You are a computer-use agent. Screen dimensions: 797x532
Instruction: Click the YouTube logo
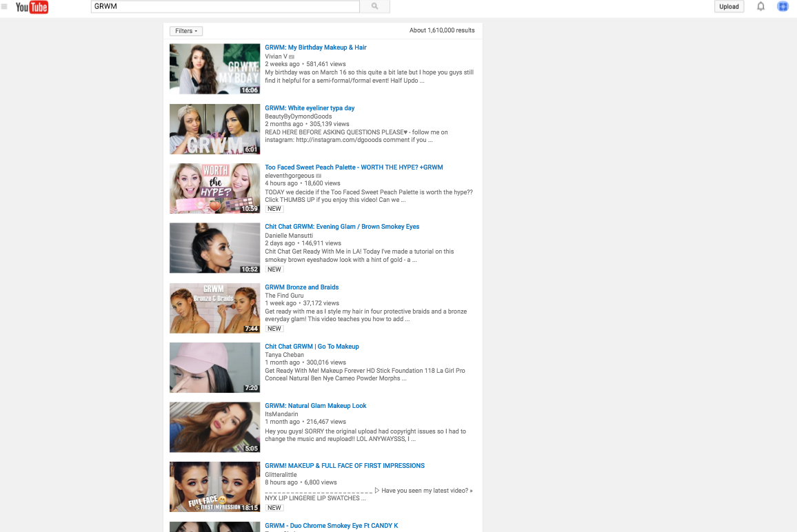tap(32, 7)
